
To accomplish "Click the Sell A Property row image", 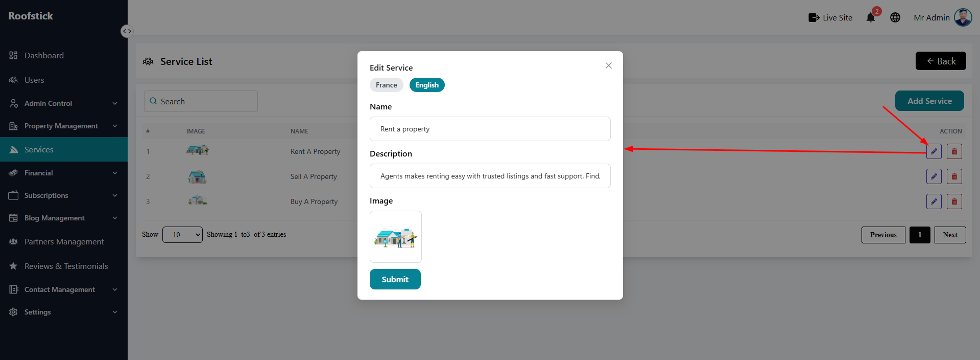I will 197,176.
